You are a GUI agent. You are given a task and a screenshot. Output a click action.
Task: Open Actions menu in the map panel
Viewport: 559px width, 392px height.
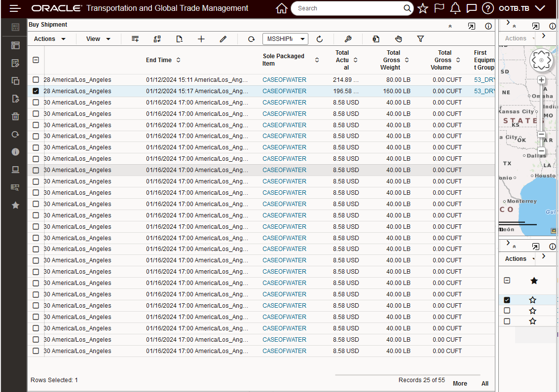click(x=520, y=38)
